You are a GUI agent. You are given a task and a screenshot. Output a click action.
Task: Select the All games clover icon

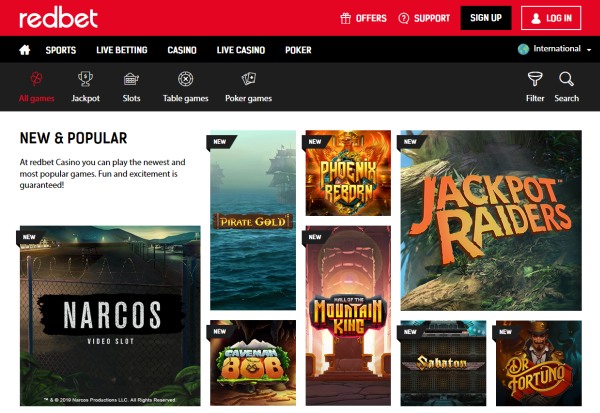coord(37,79)
